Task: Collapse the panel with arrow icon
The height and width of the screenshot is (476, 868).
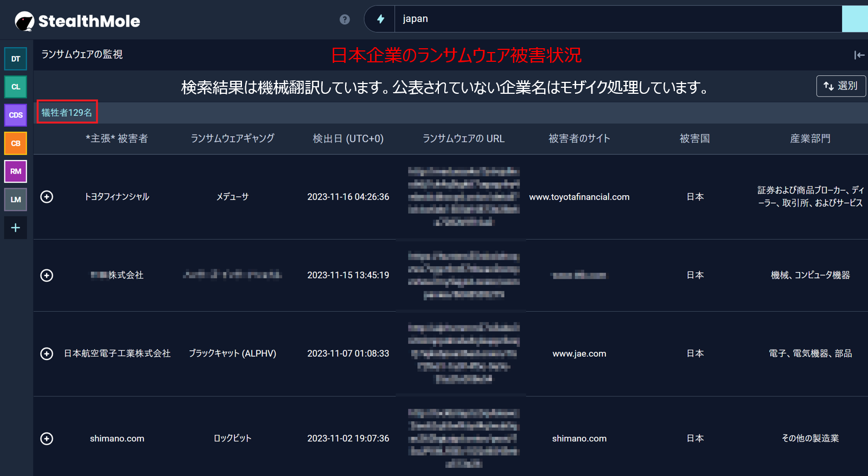Action: (859, 55)
